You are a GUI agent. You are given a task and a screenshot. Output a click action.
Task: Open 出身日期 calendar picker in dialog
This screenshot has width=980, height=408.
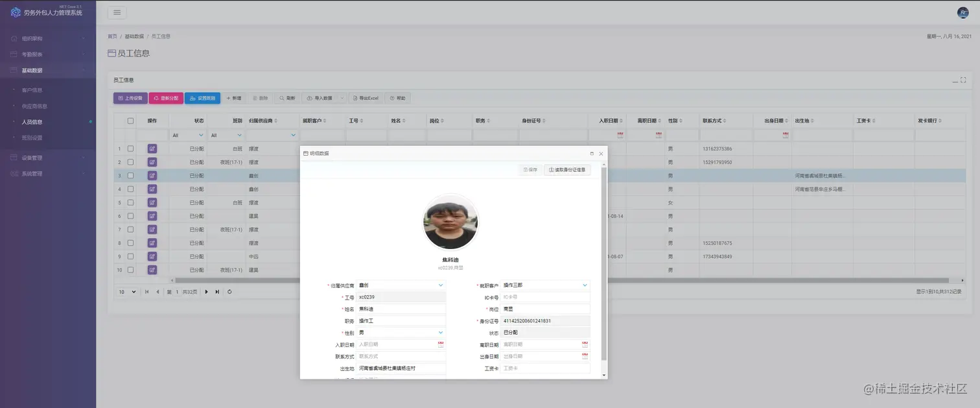tap(585, 356)
